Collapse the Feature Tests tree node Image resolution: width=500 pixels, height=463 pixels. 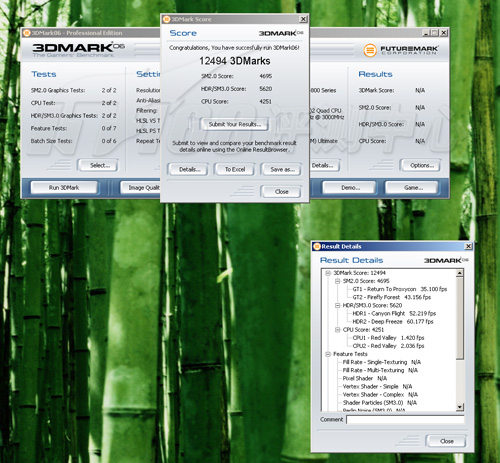point(328,354)
